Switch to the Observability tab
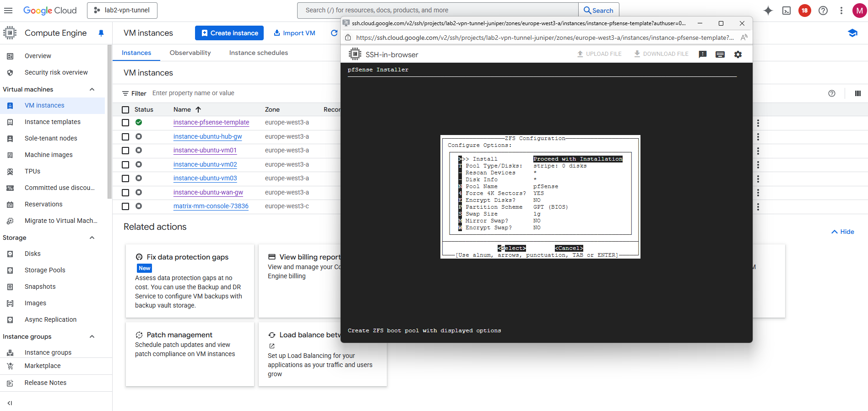This screenshot has height=411, width=868. click(190, 53)
